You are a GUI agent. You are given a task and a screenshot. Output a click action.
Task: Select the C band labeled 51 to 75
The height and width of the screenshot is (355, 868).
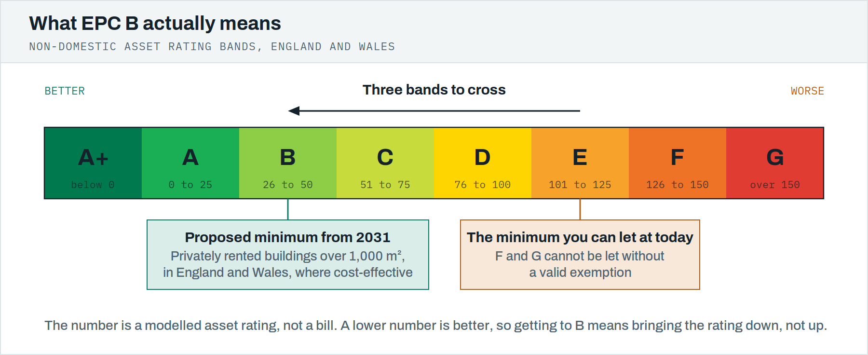385,163
